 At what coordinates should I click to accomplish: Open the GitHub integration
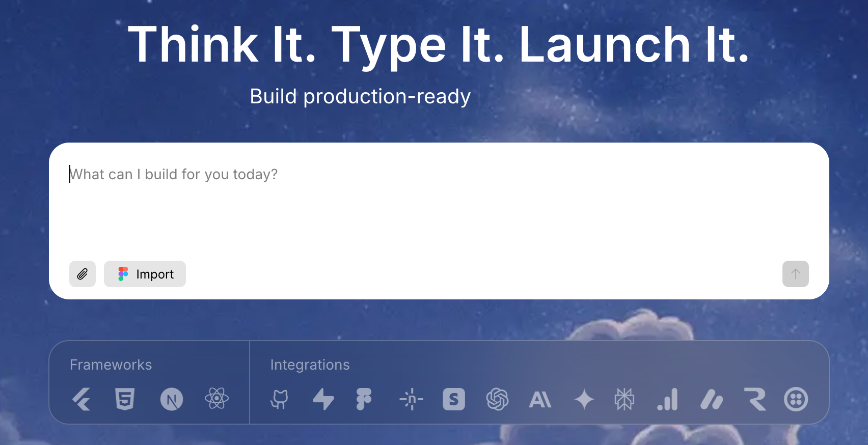click(279, 399)
